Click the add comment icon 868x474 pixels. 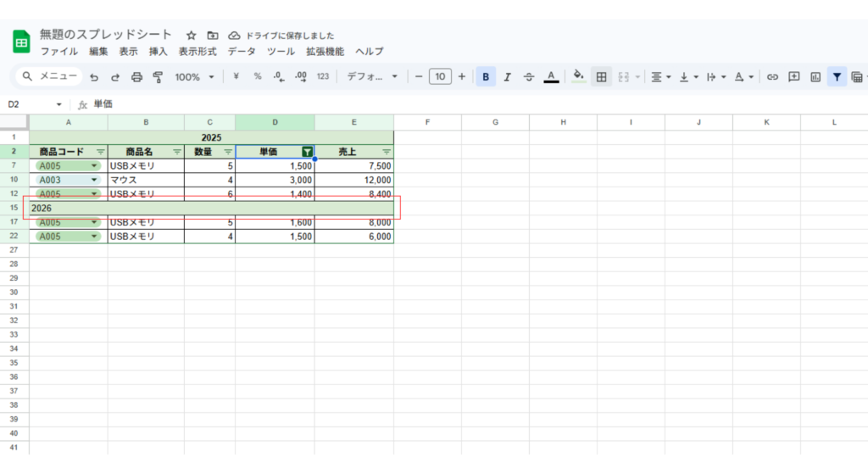794,77
